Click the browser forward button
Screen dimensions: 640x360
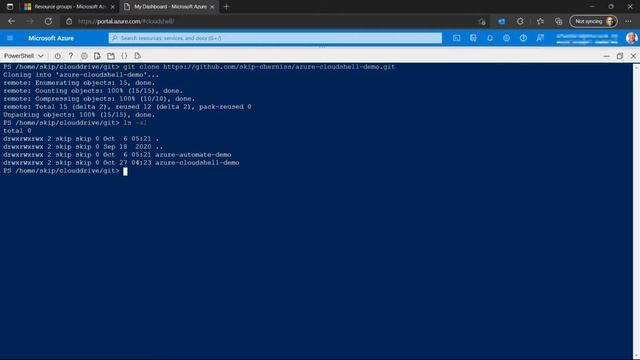pos(30,21)
